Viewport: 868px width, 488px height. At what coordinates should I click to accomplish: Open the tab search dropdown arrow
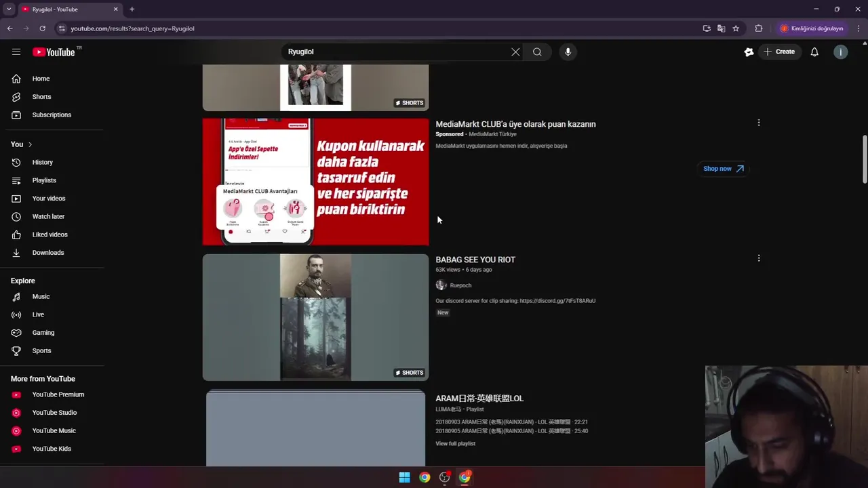(9, 9)
